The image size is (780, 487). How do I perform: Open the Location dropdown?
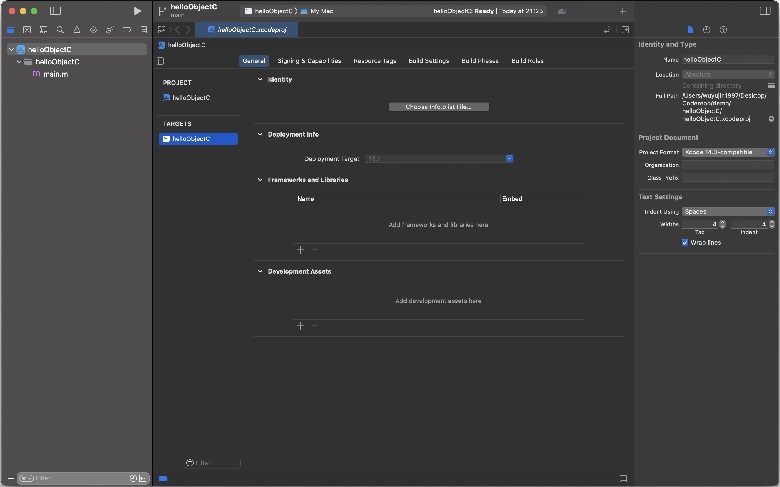point(728,75)
